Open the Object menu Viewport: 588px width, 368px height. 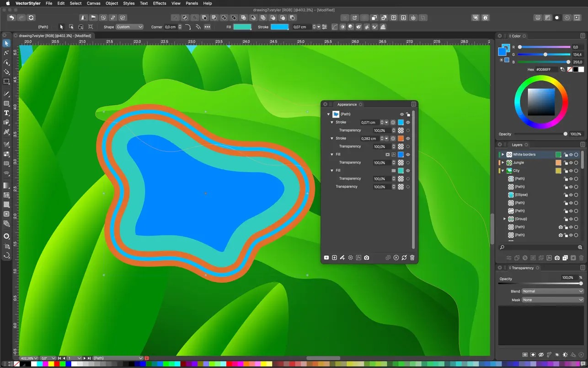coord(112,3)
